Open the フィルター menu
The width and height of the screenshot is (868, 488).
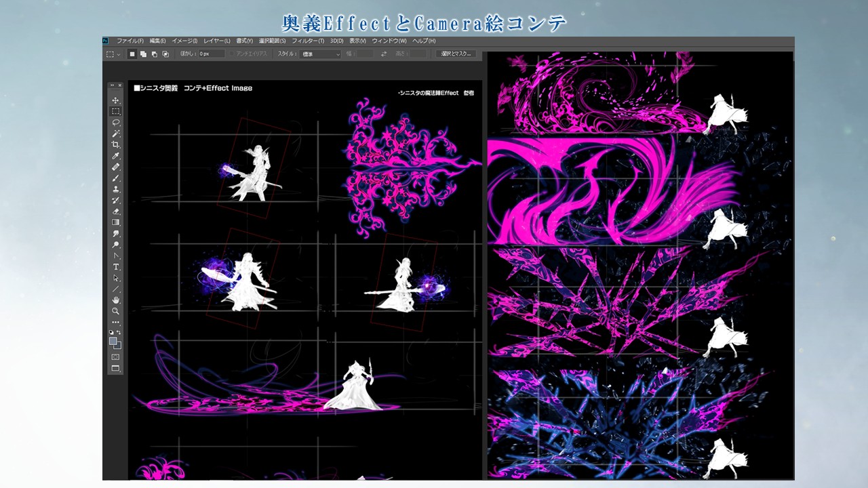coord(308,41)
